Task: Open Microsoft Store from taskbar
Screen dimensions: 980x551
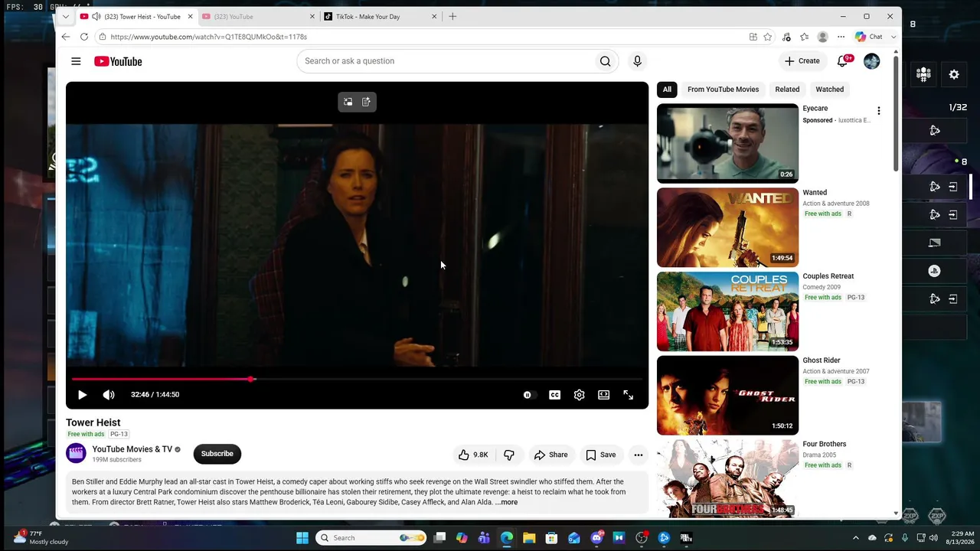Action: 551,538
